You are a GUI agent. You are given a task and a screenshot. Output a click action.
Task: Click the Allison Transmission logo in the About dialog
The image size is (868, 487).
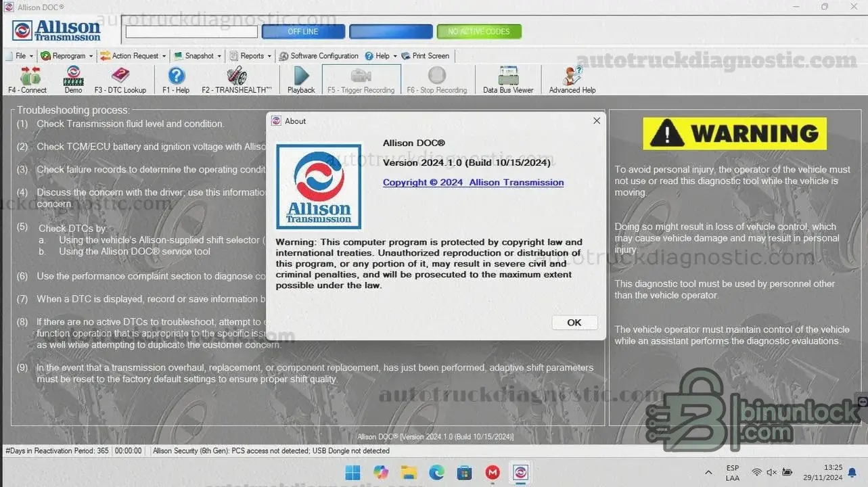coord(319,186)
